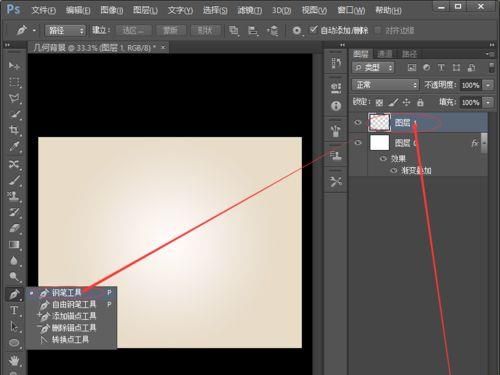Screen dimensions: 500x375
Task: Toggle pixel layer filter icon
Action: pyautogui.click(x=412, y=68)
